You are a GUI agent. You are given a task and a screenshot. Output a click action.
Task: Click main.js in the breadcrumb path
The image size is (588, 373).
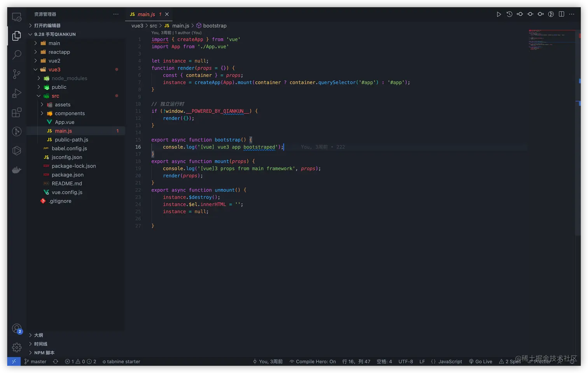coord(177,26)
